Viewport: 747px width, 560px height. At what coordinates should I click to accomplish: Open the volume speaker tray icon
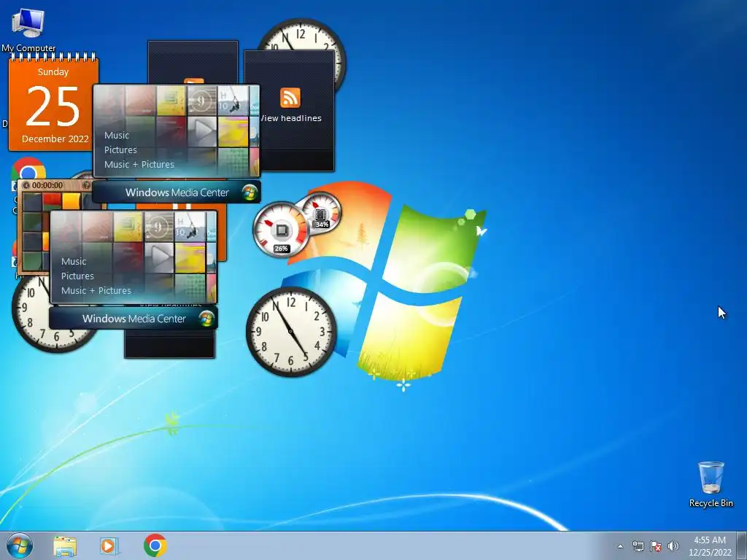pos(673,546)
